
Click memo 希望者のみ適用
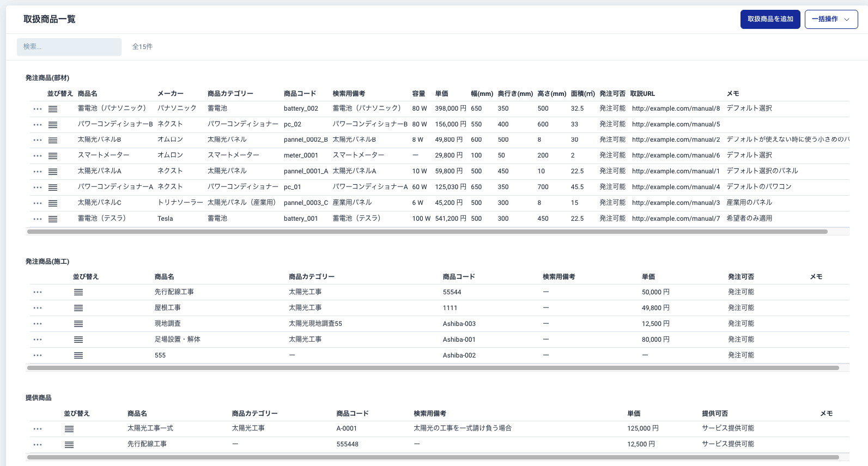click(749, 219)
